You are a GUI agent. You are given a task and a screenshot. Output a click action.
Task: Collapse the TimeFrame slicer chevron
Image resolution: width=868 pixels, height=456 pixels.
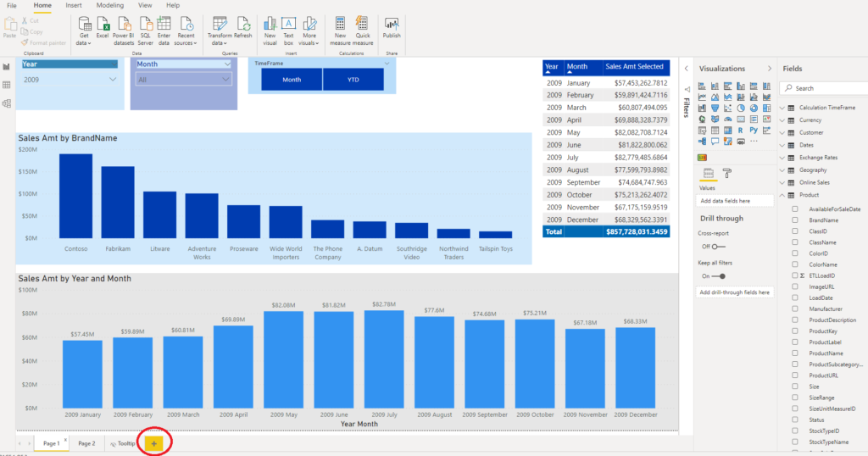pos(387,63)
